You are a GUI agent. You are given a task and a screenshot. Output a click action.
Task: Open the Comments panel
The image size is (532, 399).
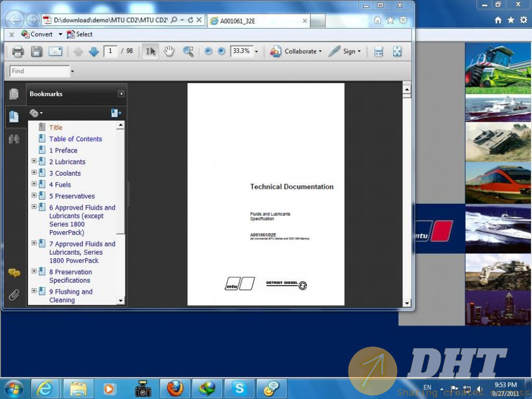[14, 273]
